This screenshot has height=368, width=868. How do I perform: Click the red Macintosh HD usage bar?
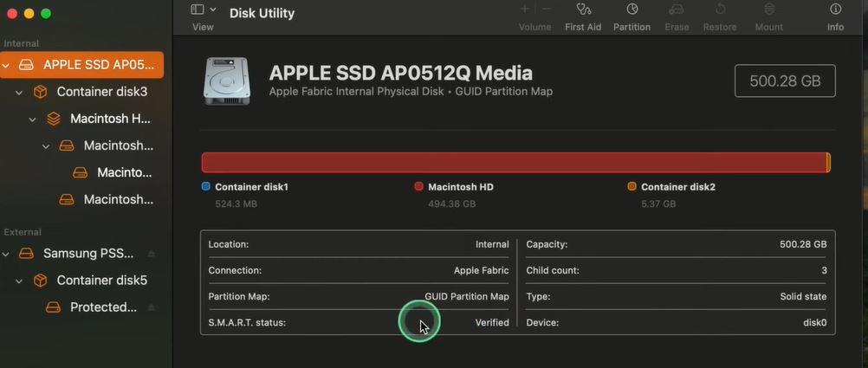tap(514, 163)
